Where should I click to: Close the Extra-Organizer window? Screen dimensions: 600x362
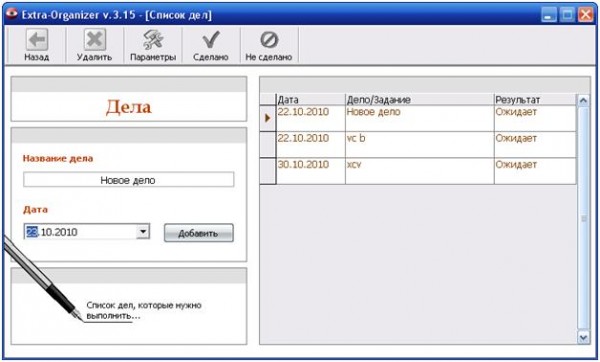586,15
